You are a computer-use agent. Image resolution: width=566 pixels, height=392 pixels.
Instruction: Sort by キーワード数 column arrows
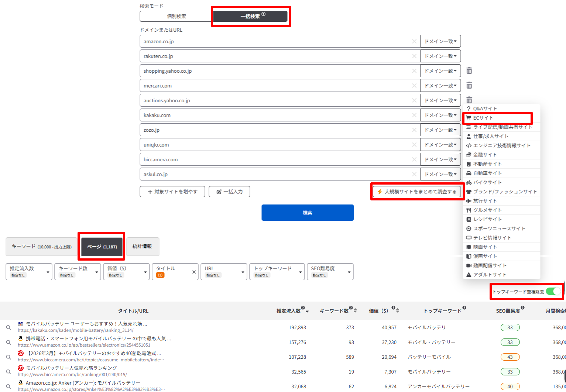click(x=355, y=311)
